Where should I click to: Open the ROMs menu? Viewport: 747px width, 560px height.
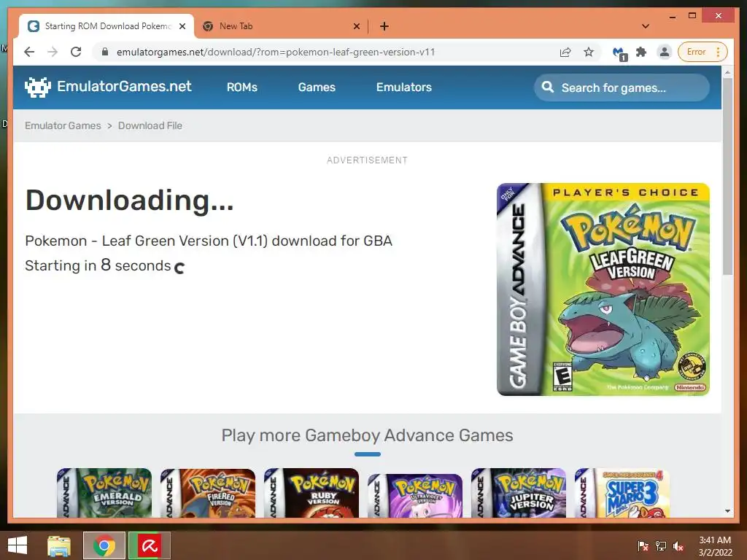click(x=242, y=87)
